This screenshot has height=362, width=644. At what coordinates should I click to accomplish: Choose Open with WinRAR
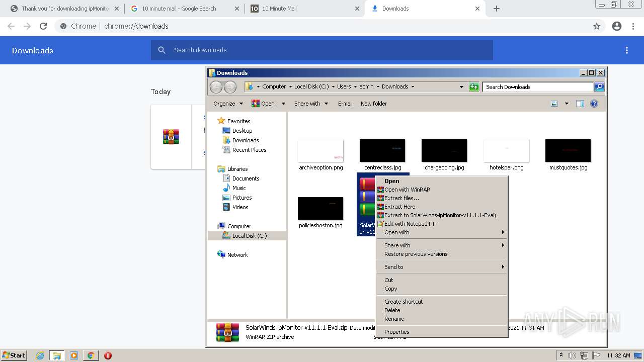point(442,190)
